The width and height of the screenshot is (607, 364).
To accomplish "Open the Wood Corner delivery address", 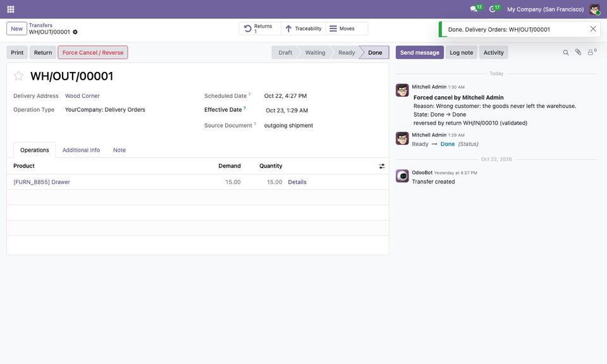I will coord(82,96).
